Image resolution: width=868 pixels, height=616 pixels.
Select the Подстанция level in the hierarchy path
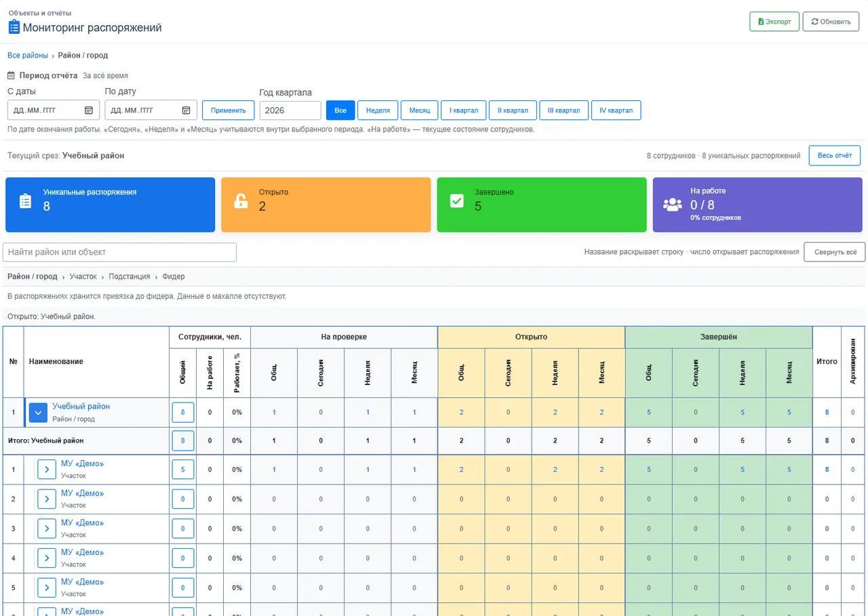pos(130,276)
